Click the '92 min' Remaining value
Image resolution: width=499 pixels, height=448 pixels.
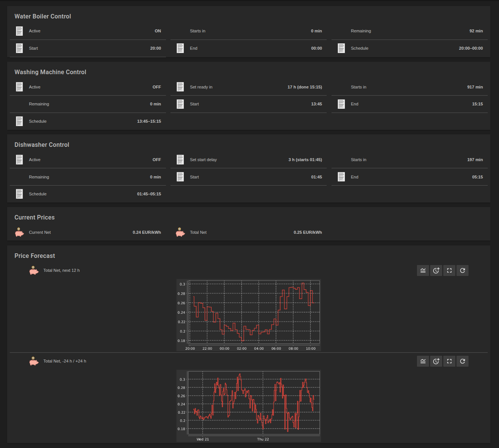point(476,31)
